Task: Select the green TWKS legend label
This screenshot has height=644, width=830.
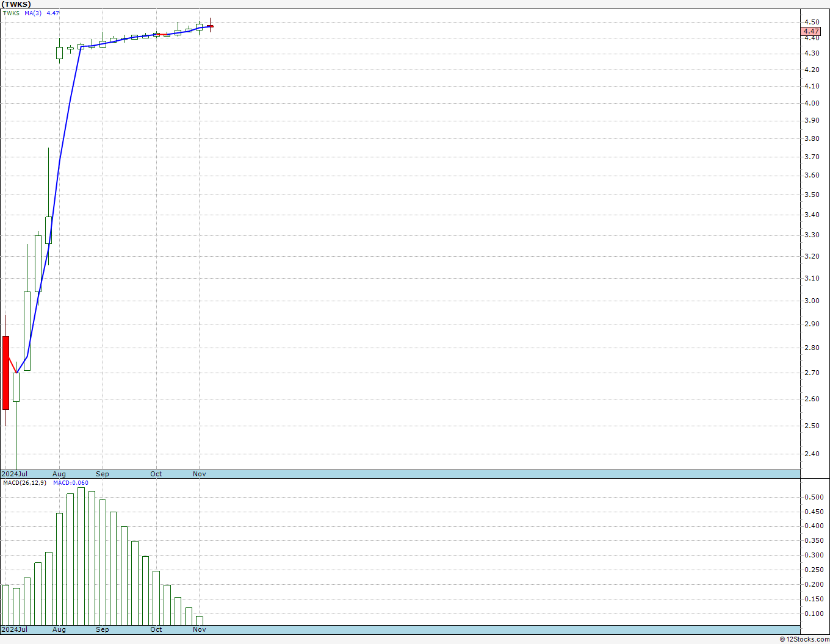Action: (x=11, y=13)
